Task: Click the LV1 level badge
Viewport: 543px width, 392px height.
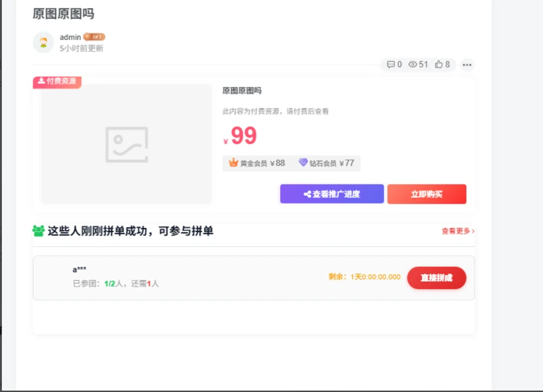Action: coord(94,37)
